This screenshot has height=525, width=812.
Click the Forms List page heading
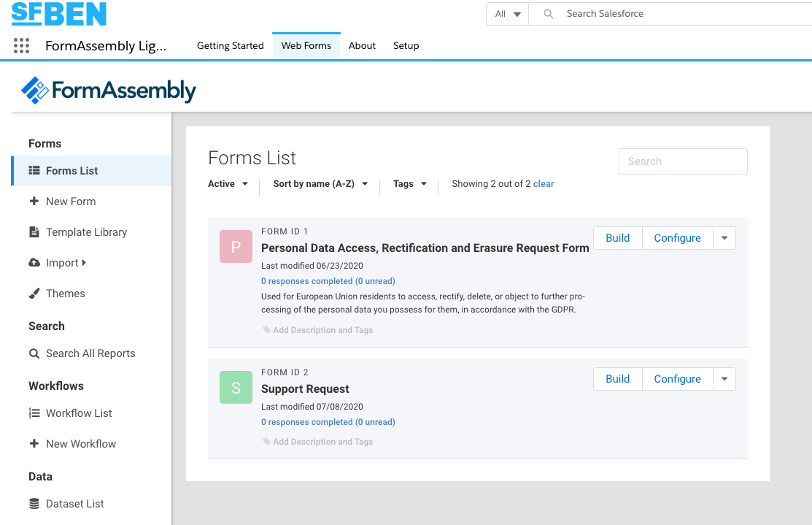[252, 158]
